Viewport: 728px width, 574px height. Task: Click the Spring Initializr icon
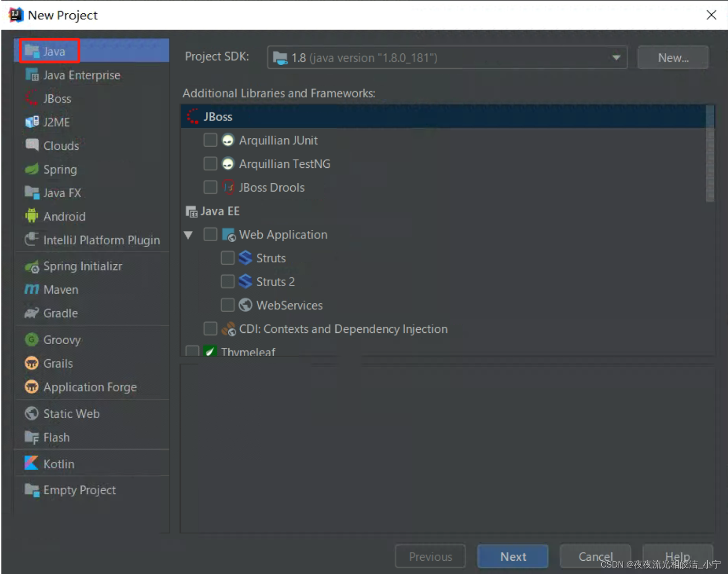(x=32, y=266)
